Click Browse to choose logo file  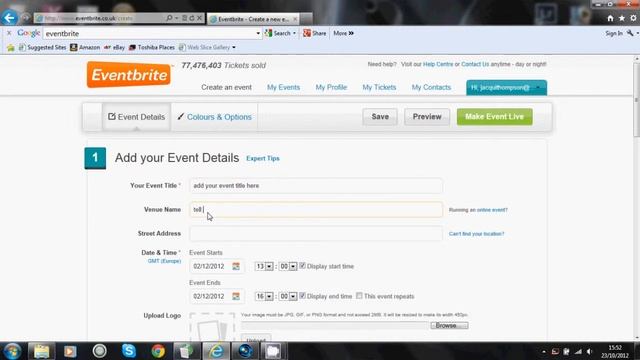pyautogui.click(x=449, y=325)
